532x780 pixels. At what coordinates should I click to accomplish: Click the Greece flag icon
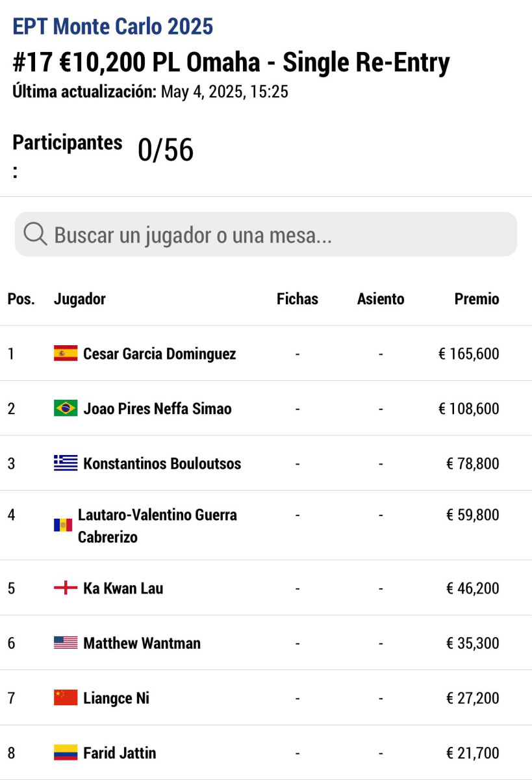tap(66, 463)
